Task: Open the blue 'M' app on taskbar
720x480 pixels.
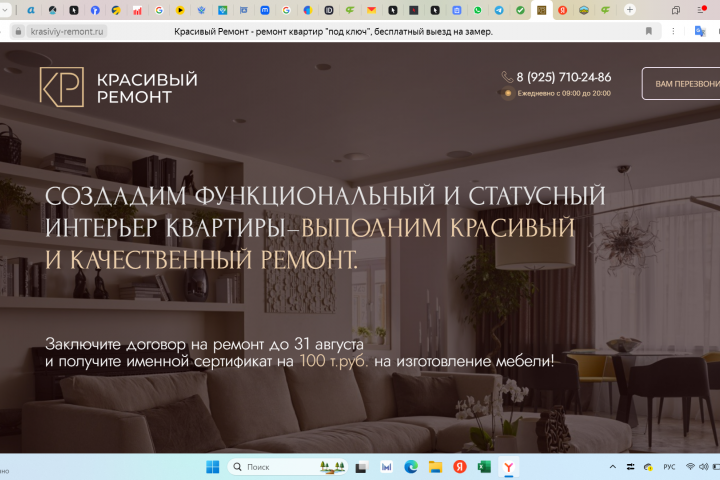Action: (387, 467)
